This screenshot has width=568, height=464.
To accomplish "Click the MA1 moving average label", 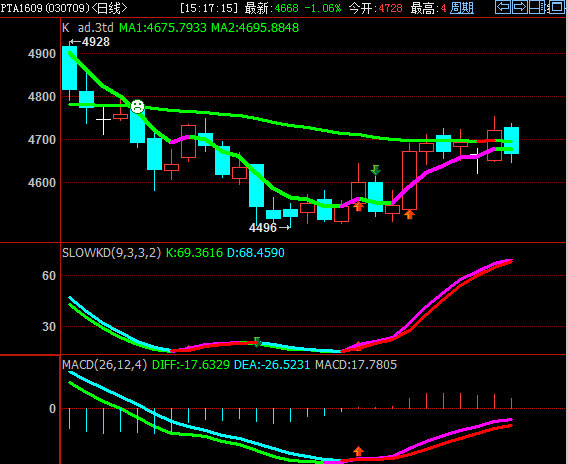I will (x=163, y=28).
